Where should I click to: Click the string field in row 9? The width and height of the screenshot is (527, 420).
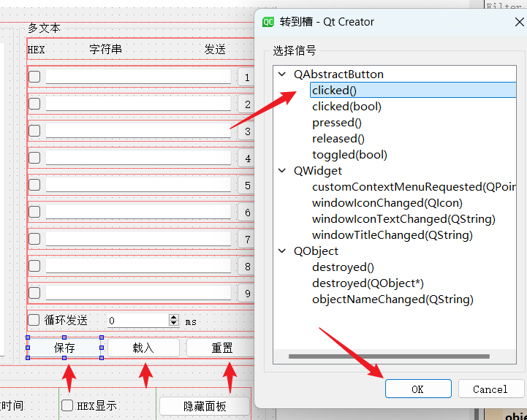click(138, 293)
